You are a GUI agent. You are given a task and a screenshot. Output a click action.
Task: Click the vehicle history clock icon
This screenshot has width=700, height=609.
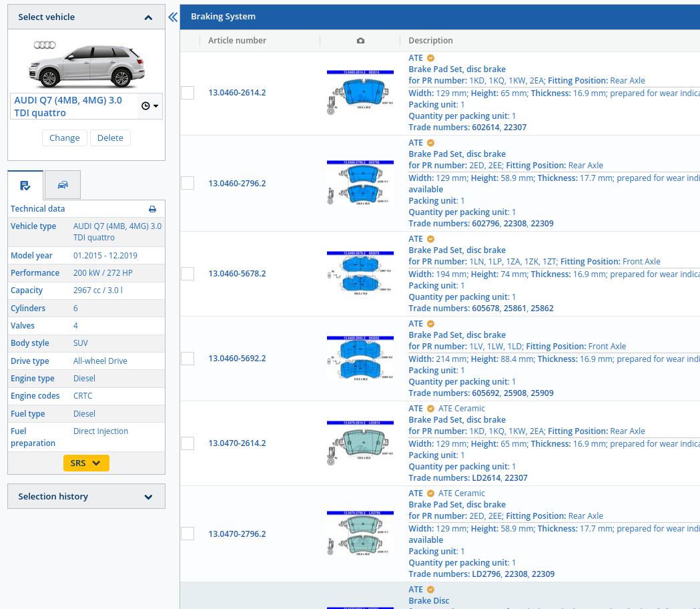(149, 106)
